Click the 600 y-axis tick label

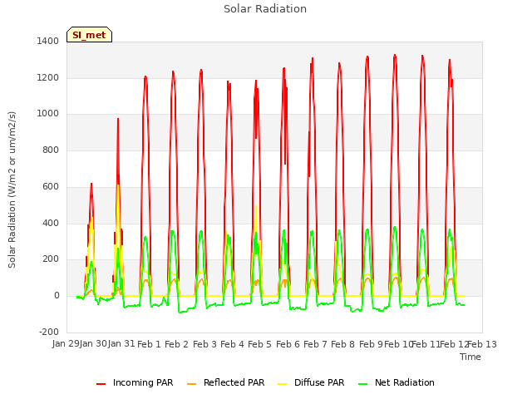pyautogui.click(x=51, y=186)
